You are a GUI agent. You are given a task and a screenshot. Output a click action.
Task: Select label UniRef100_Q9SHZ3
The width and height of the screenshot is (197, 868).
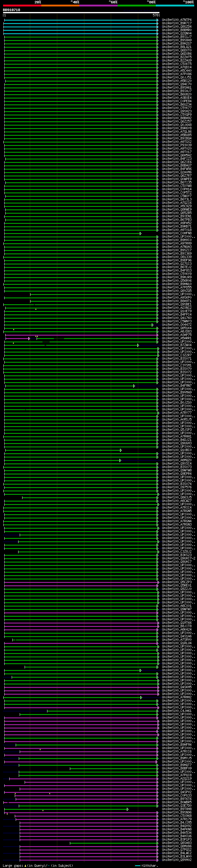(x=177, y=111)
